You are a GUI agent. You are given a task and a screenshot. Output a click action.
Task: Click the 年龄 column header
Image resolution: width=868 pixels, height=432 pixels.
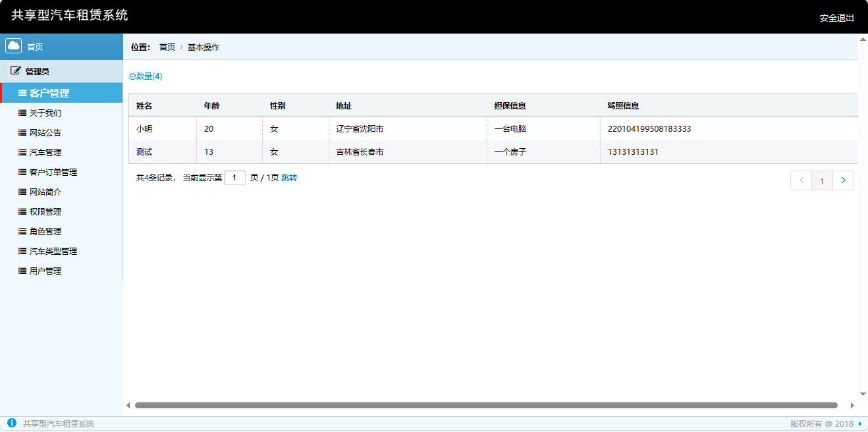tap(212, 105)
